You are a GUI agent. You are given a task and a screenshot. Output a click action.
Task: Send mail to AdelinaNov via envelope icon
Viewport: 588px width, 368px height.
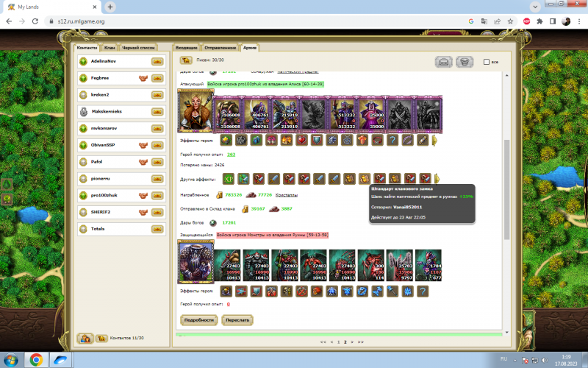(x=157, y=61)
